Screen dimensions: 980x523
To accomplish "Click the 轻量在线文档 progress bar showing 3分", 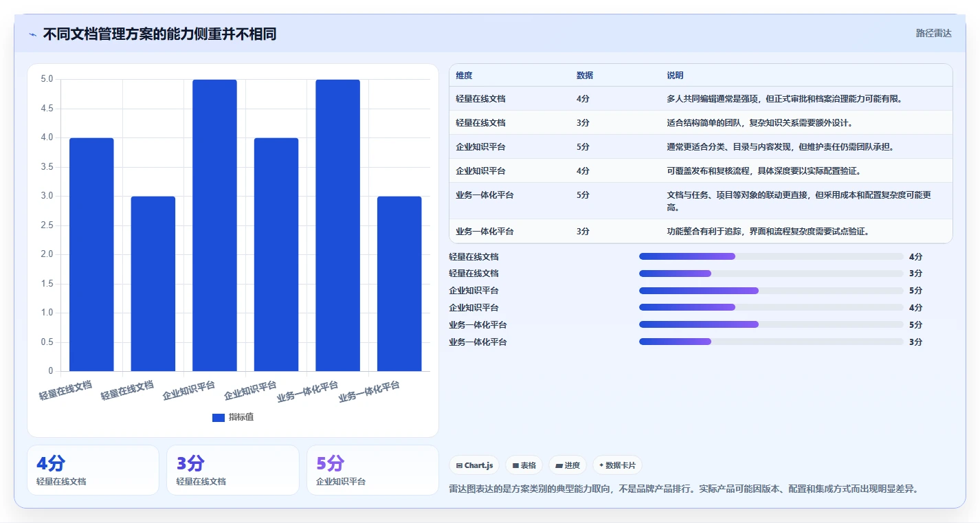I will pyautogui.click(x=771, y=274).
